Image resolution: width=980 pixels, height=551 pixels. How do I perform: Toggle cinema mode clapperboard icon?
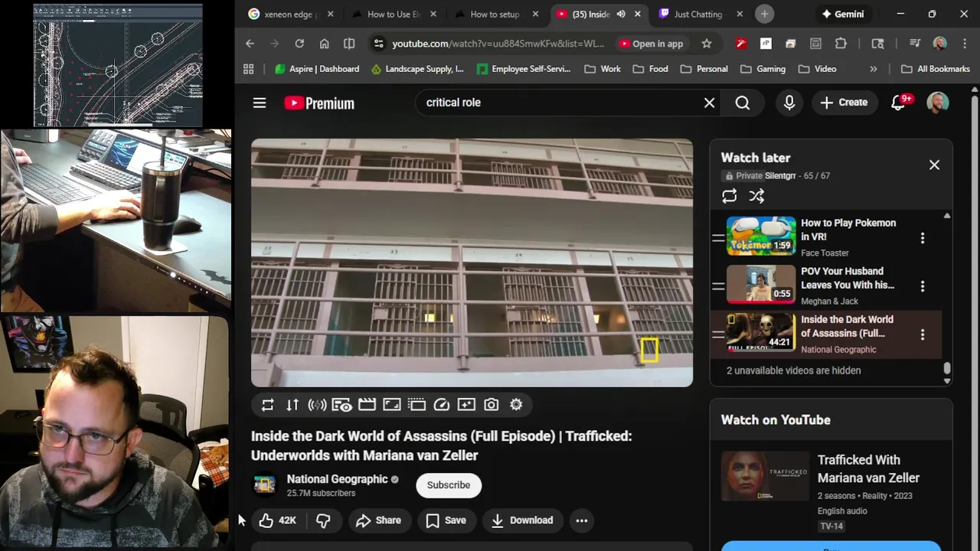367,405
